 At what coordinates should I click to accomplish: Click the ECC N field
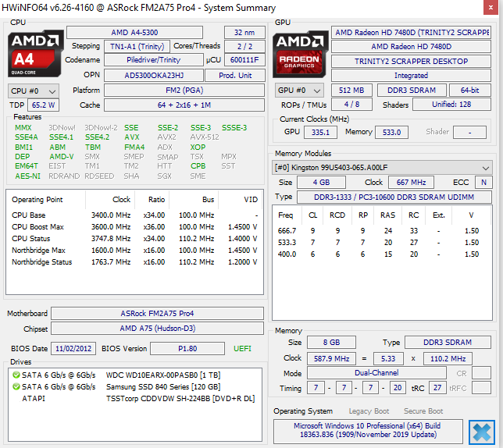click(483, 183)
